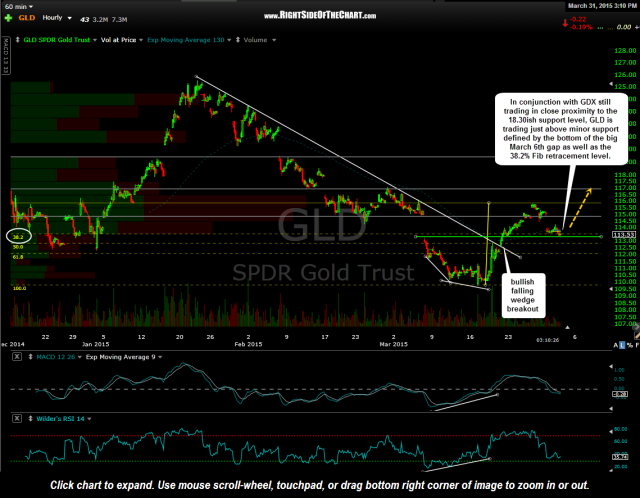Click the price scale arrow near 109.50

coord(611,289)
